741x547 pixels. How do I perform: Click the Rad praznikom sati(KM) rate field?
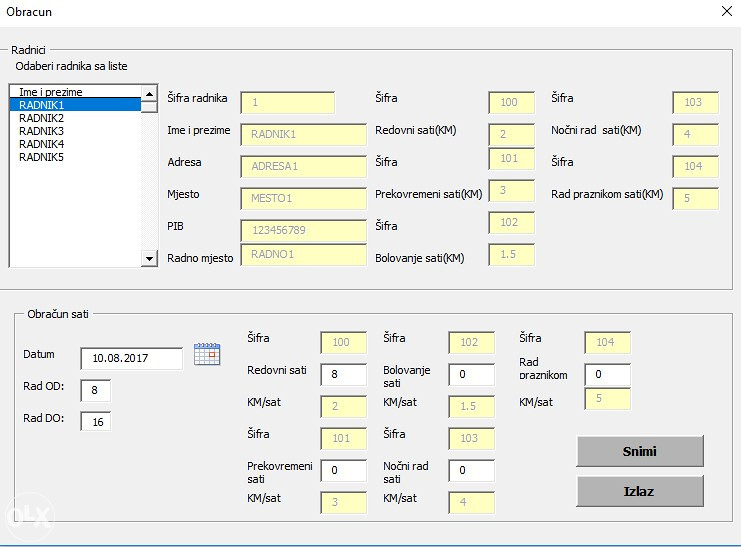click(x=695, y=199)
